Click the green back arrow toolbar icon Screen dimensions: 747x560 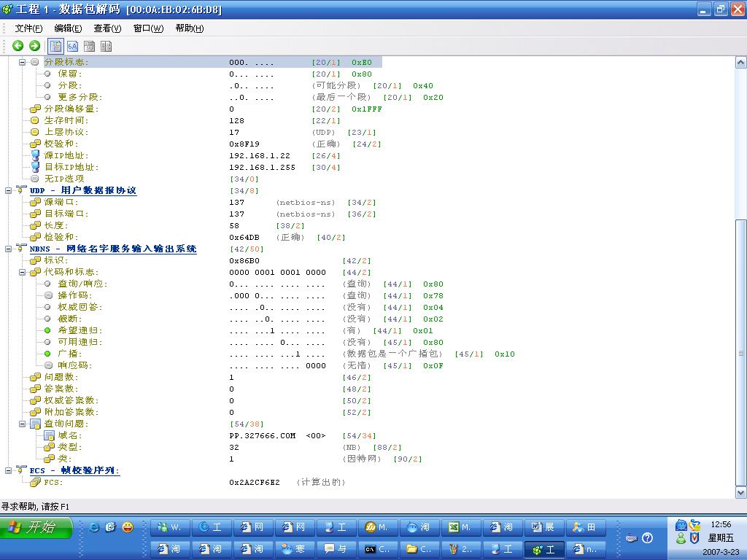[18, 46]
